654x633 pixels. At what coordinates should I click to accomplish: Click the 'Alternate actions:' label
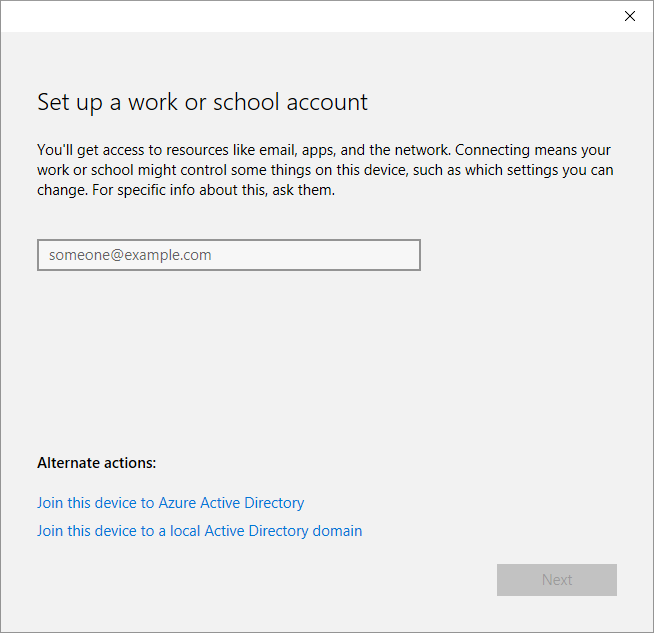97,463
